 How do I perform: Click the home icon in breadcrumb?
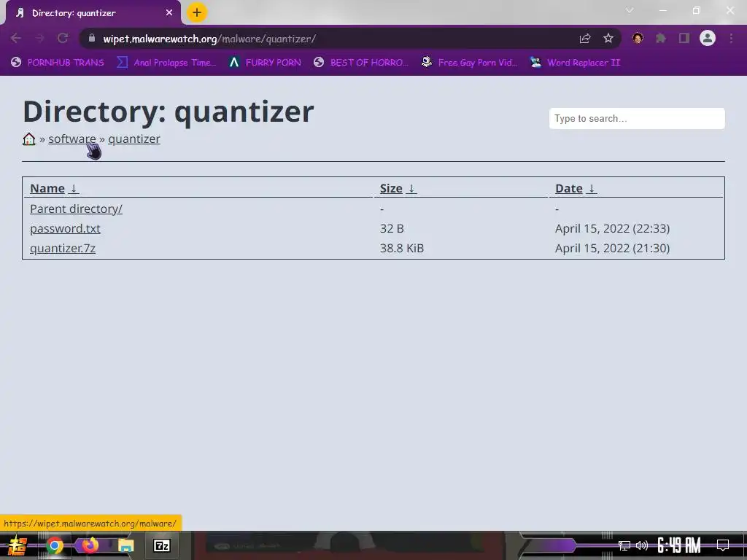29,139
